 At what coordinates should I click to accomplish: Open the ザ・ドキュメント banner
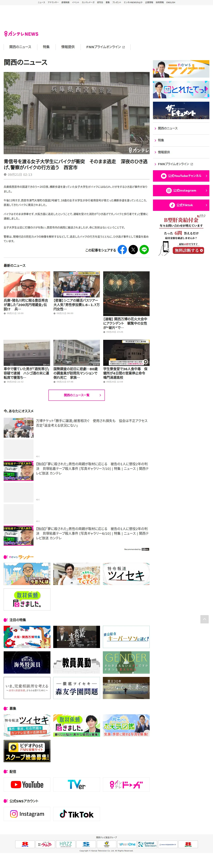[x=181, y=110]
